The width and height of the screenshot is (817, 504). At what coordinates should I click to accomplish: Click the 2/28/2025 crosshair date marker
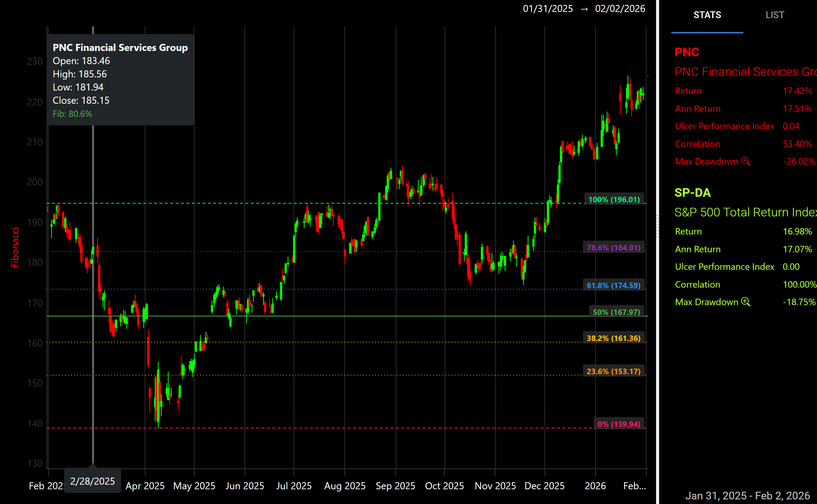(x=92, y=481)
